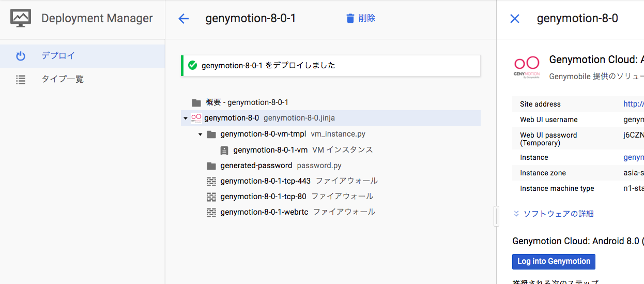Click the firewall icon of genymotion-8-0-1-tcp-443
644x284 pixels.
pos(211,182)
